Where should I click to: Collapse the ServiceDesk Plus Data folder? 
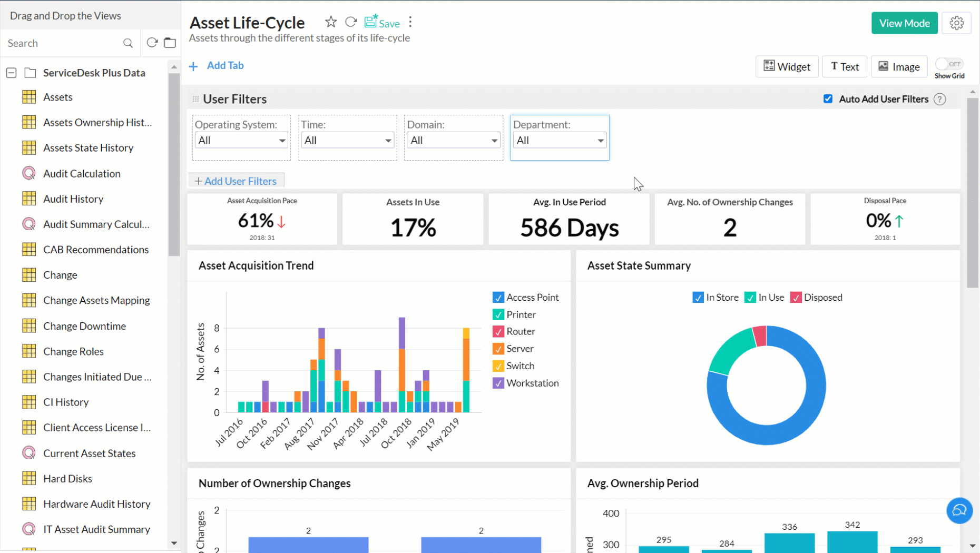(x=12, y=73)
